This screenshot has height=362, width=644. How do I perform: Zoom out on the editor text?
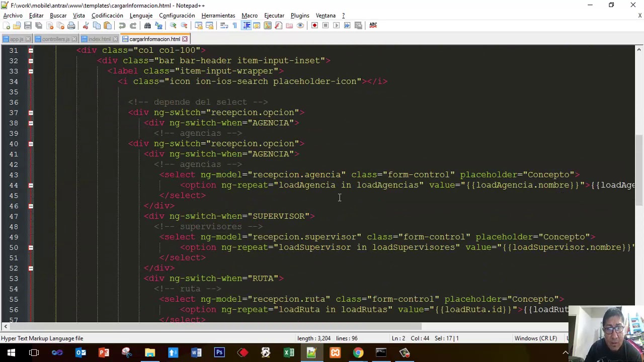coord(184,26)
